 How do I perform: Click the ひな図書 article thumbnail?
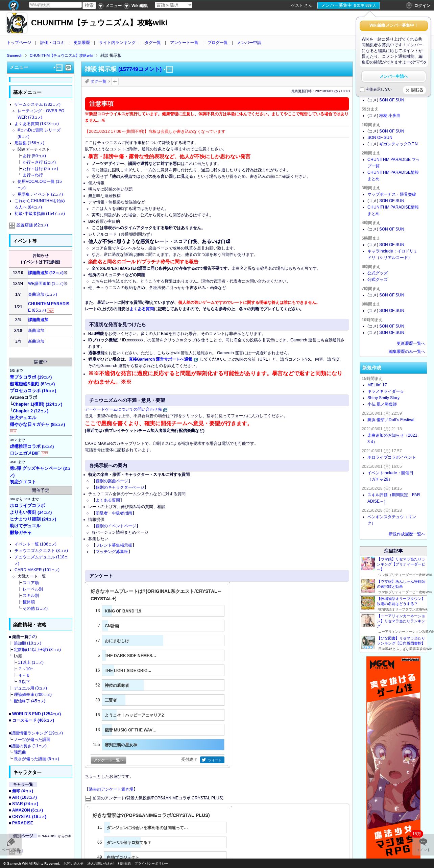pos(368,643)
